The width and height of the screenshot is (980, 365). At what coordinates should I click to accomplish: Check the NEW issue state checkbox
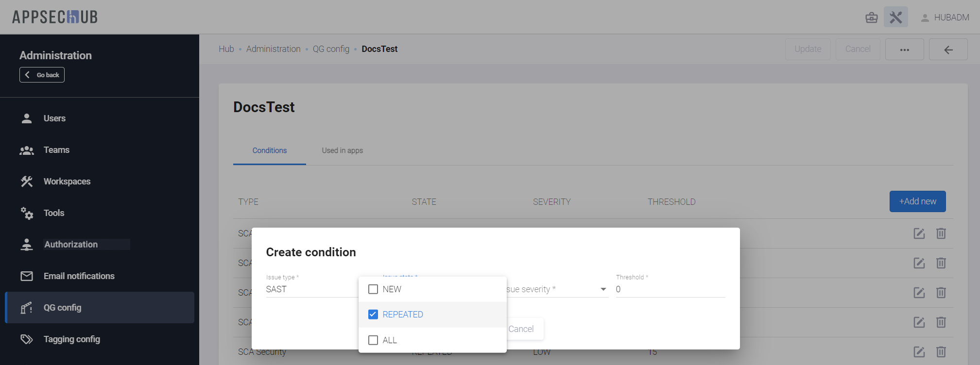point(373,289)
